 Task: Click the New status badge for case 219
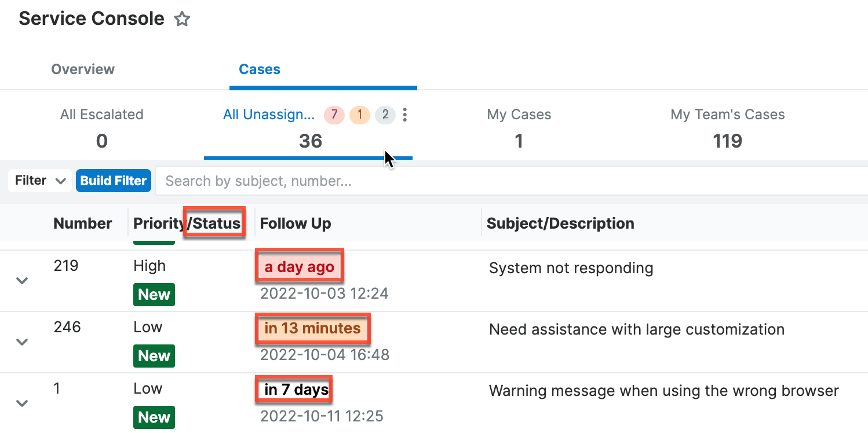(x=154, y=295)
